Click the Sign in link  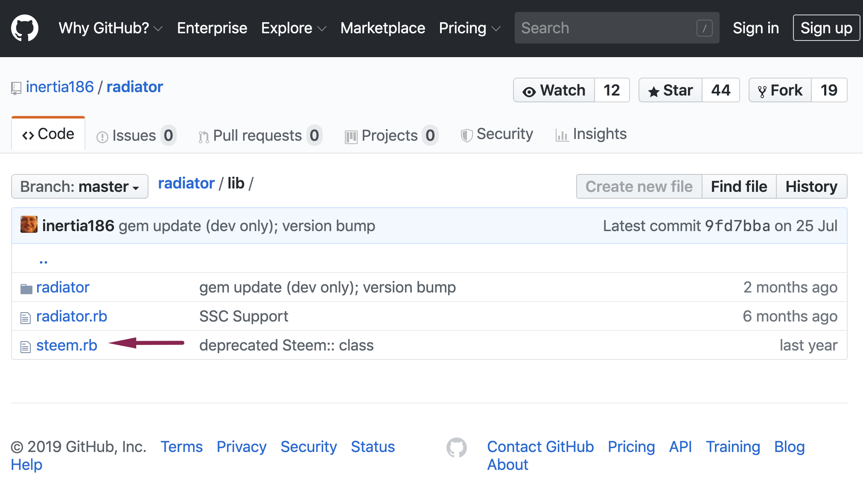(756, 28)
